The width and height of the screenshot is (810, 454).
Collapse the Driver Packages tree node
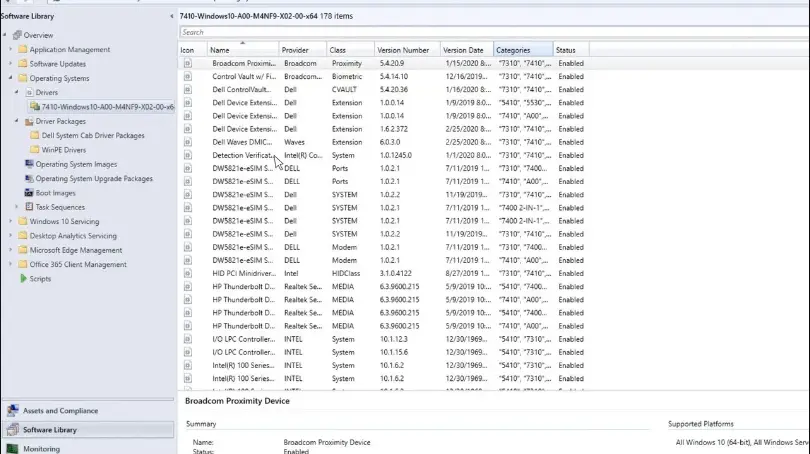(17, 121)
